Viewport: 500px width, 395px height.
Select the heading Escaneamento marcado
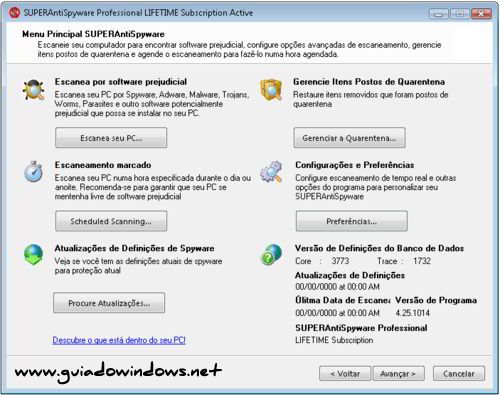103,165
